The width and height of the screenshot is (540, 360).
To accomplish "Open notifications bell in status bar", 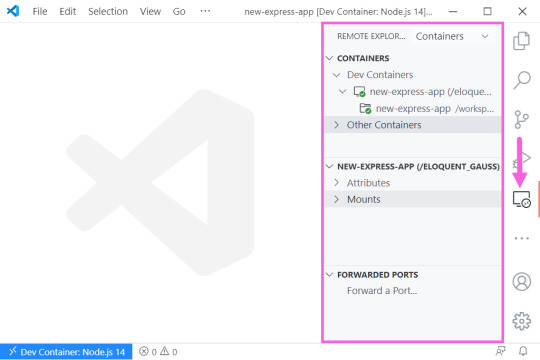I will (523, 351).
